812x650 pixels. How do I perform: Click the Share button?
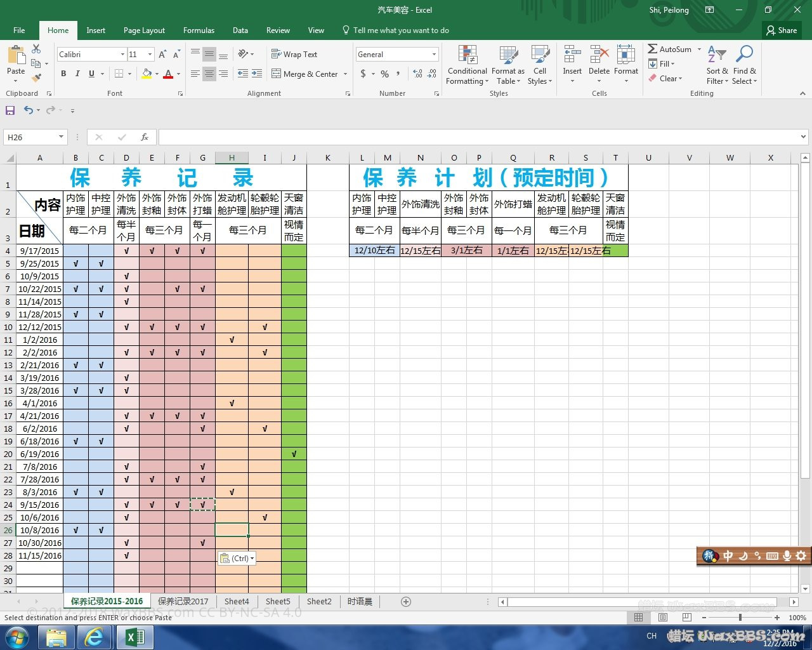[782, 30]
